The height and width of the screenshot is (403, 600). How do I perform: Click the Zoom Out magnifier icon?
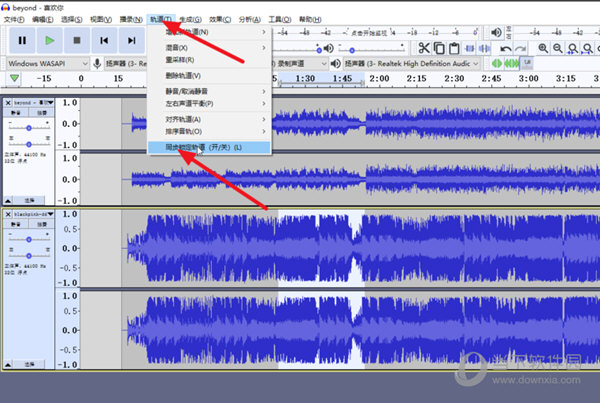[x=559, y=48]
